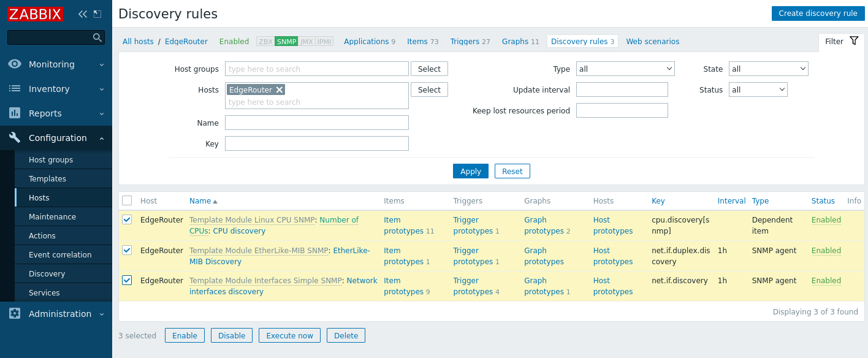Click Create discovery rule button
This screenshot has width=868, height=358.
coord(818,13)
